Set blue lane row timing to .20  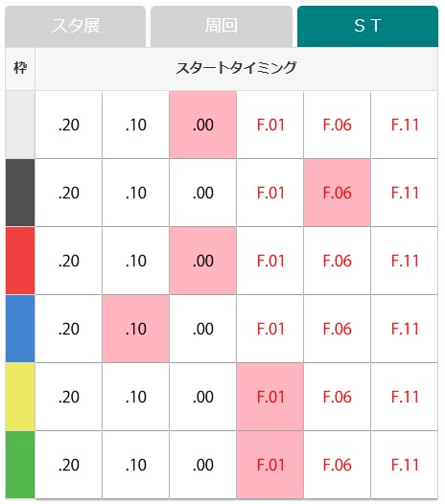coord(68,329)
